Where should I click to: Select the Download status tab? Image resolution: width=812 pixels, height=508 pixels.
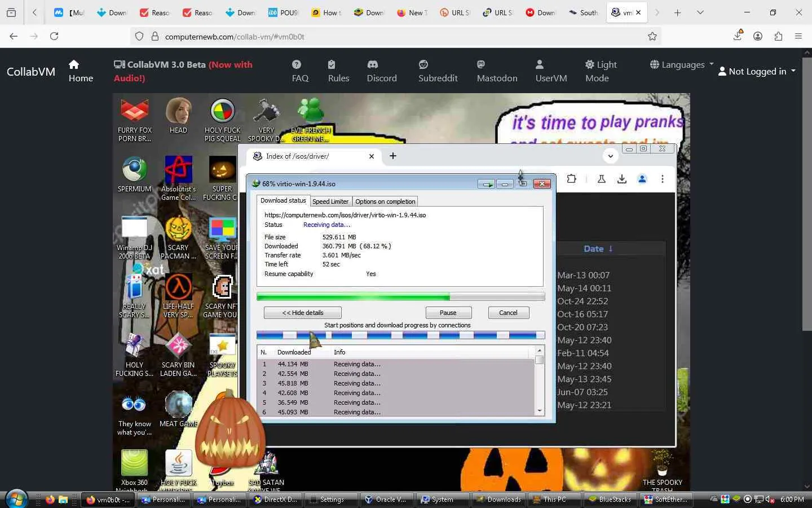pyautogui.click(x=283, y=200)
